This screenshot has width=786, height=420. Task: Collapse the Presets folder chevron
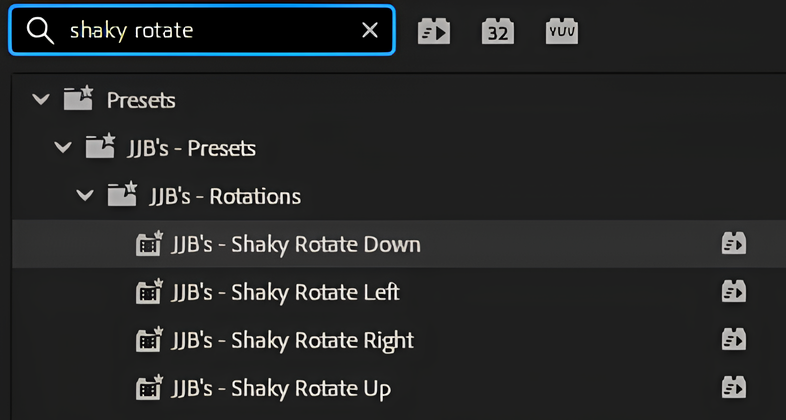tap(40, 100)
